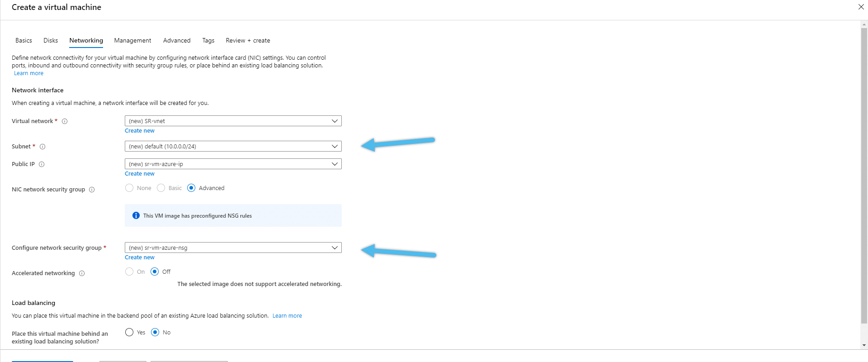The height and width of the screenshot is (362, 868).
Task: Click Create new under Public IP
Action: point(140,174)
